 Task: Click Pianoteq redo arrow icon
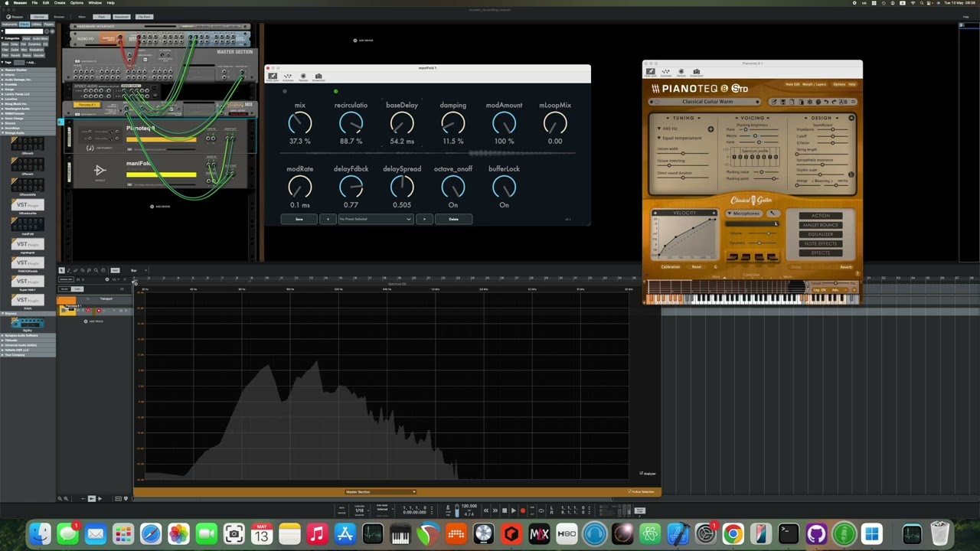[834, 102]
